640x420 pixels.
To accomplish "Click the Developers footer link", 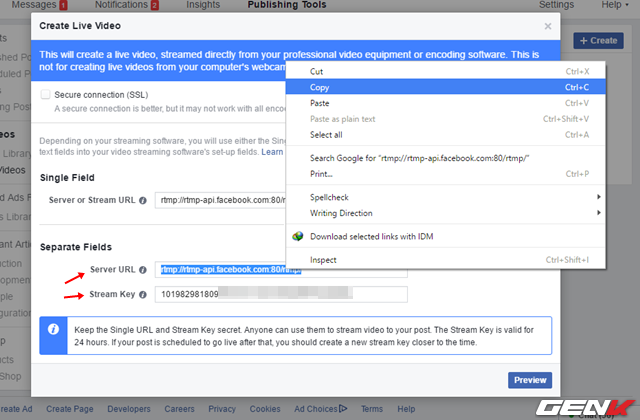I will [x=129, y=409].
